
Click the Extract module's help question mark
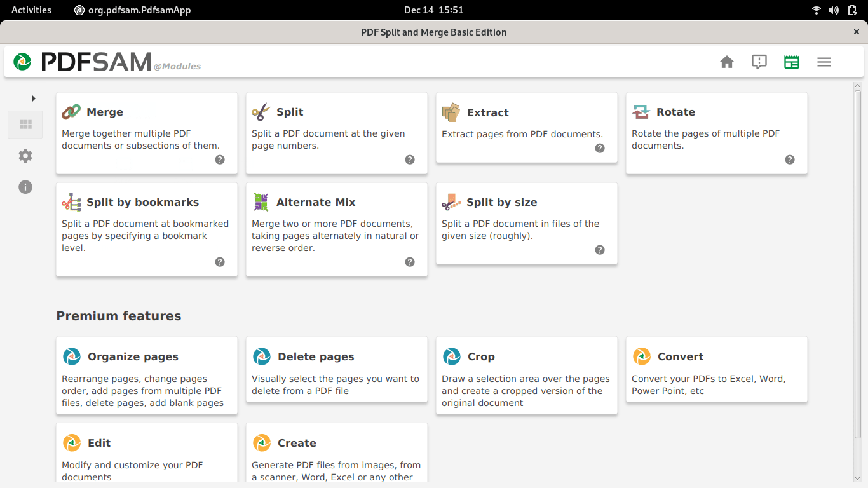coord(599,148)
